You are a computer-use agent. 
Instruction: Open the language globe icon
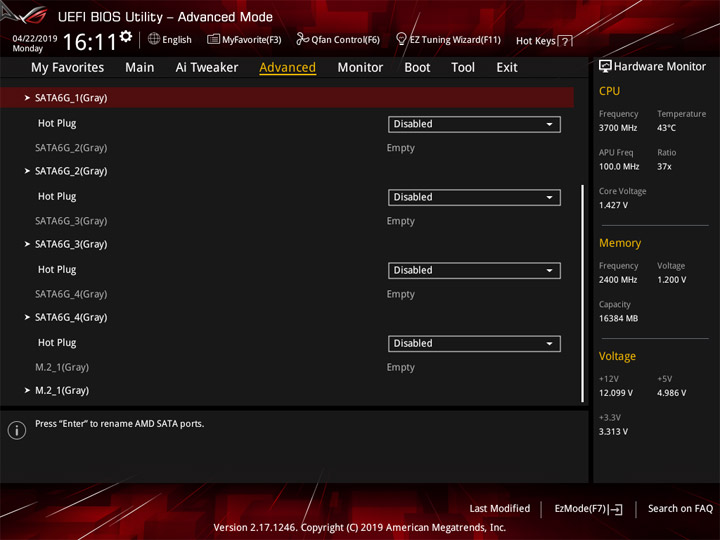[154, 39]
